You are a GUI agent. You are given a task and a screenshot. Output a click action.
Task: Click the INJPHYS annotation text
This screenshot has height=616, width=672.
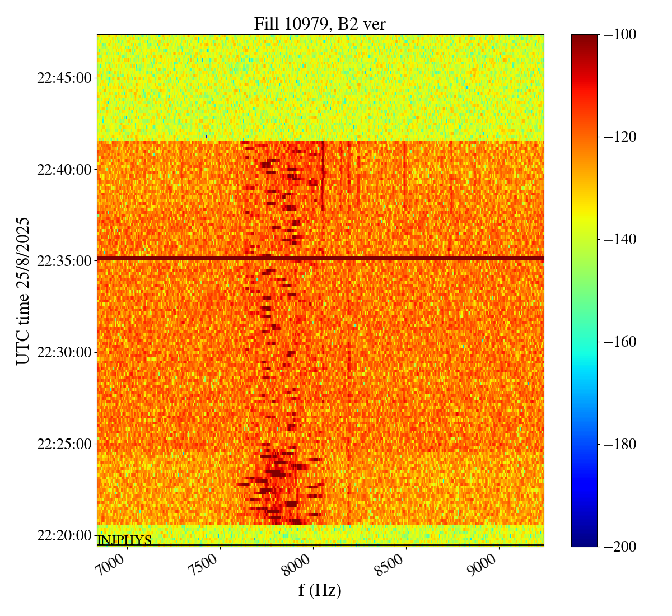(x=124, y=540)
